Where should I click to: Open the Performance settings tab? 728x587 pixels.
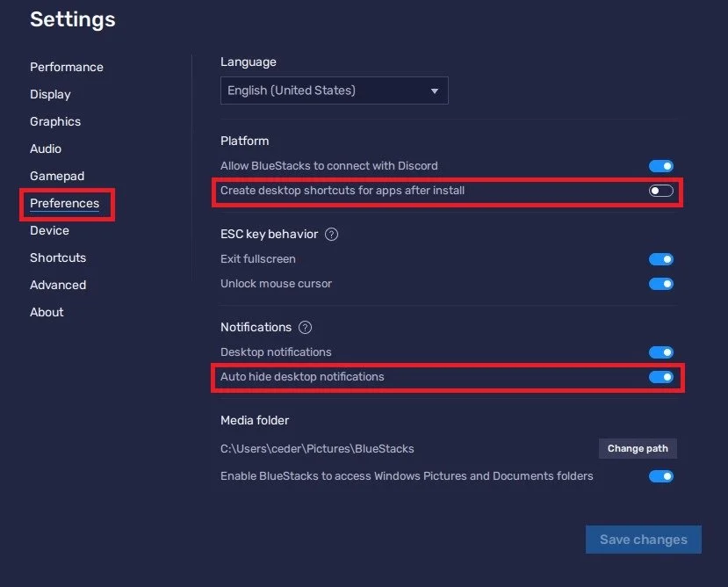coord(67,67)
